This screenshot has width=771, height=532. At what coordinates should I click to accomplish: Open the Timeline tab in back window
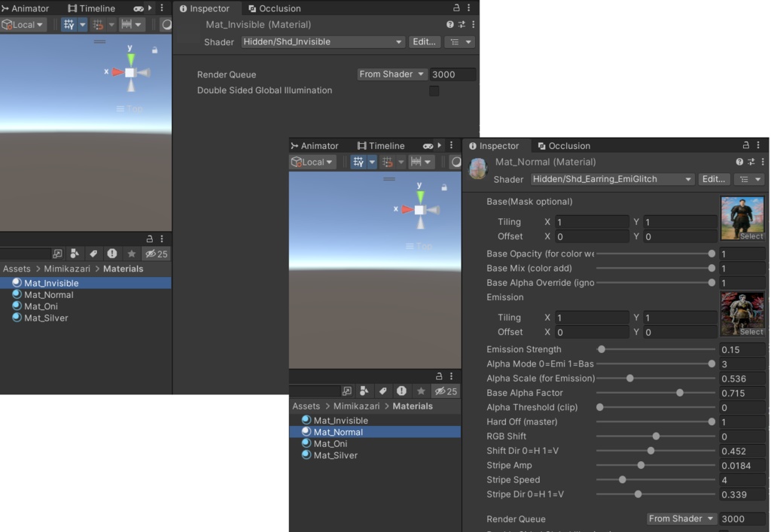point(91,8)
